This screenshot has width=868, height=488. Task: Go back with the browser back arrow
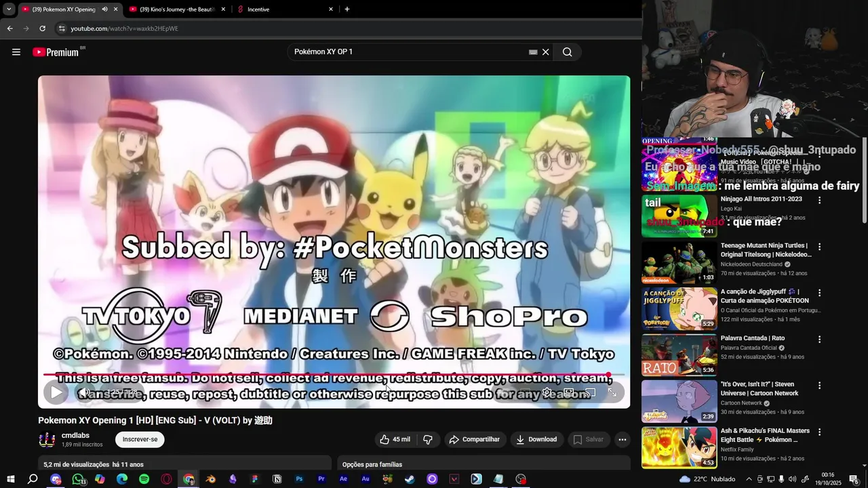click(9, 28)
